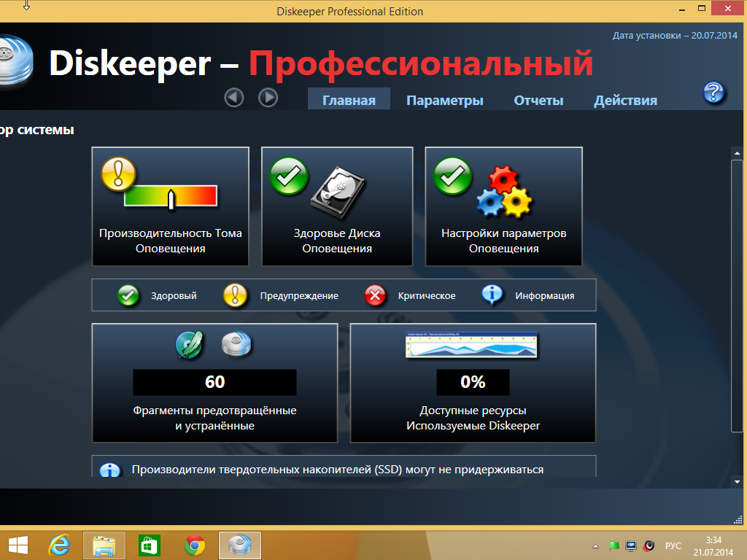Click the resource usage graph thumbnail

[x=471, y=345]
